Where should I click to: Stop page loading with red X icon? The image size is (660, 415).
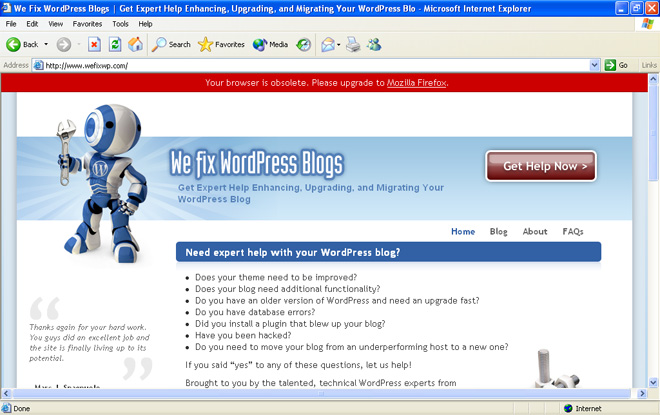[x=94, y=44]
